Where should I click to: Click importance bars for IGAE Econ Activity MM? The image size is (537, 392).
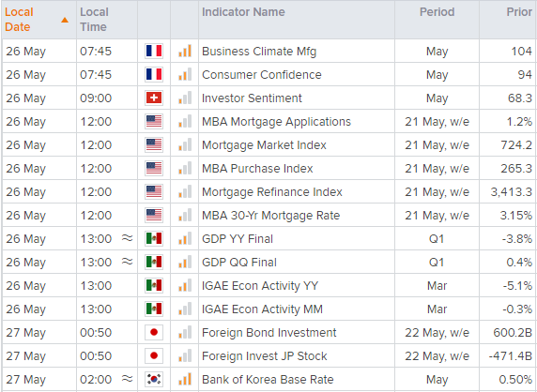point(185,309)
